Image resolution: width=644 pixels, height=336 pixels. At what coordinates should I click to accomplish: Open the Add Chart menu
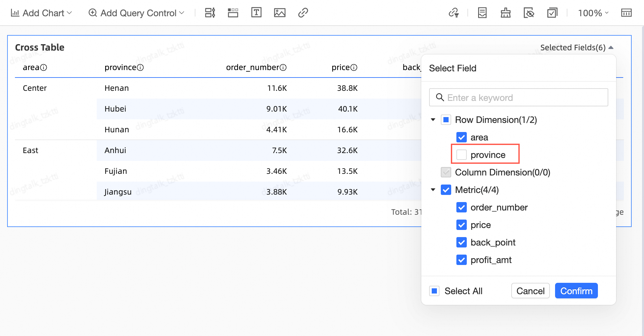[41, 13]
